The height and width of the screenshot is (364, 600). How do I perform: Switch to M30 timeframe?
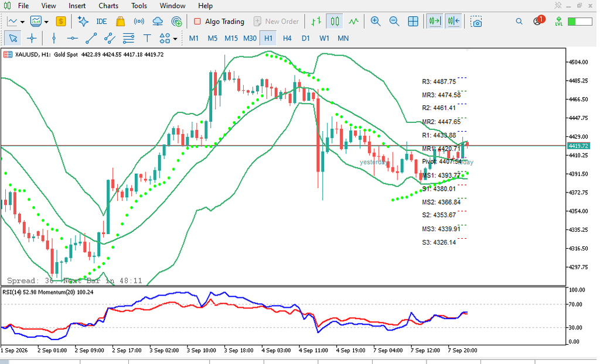250,38
